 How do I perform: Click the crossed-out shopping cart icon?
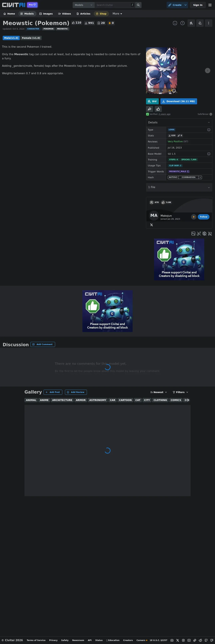(210, 234)
